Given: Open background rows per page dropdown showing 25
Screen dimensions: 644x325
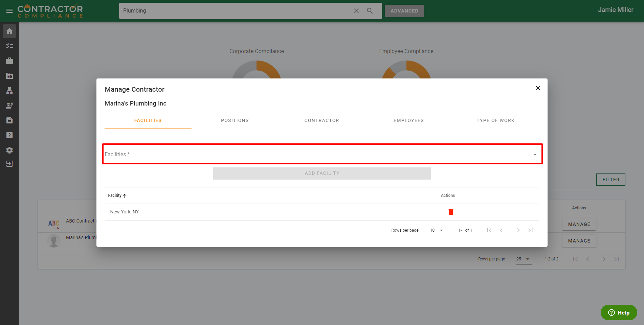Looking at the screenshot, I should pyautogui.click(x=523, y=259).
